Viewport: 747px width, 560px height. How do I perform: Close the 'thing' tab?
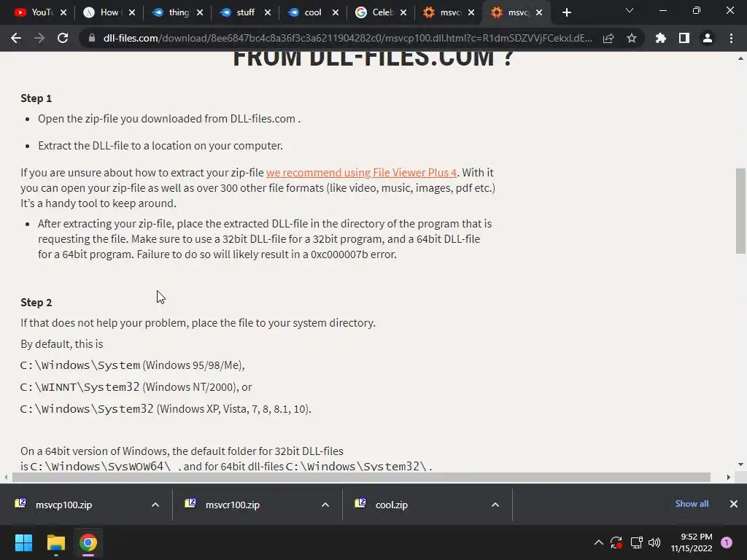(x=200, y=12)
